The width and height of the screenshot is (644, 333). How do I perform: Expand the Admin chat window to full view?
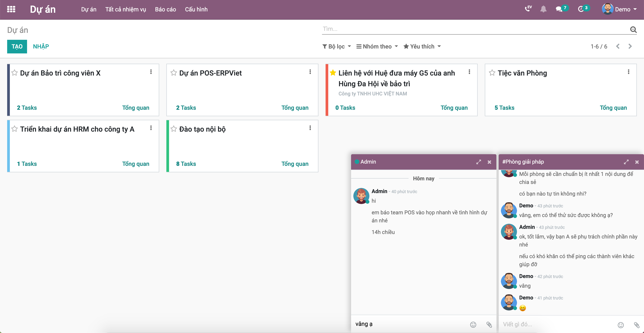[x=479, y=162]
